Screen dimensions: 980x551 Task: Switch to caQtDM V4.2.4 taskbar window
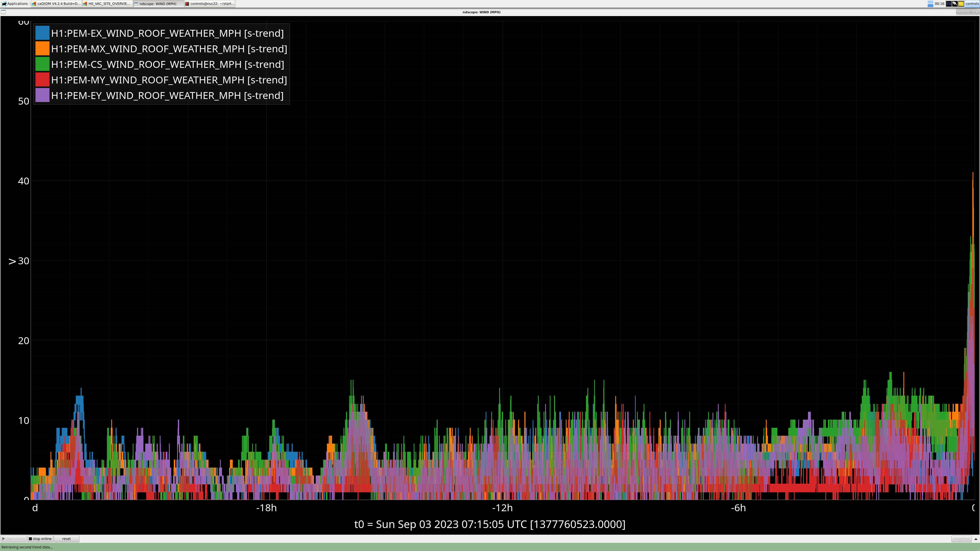56,4
